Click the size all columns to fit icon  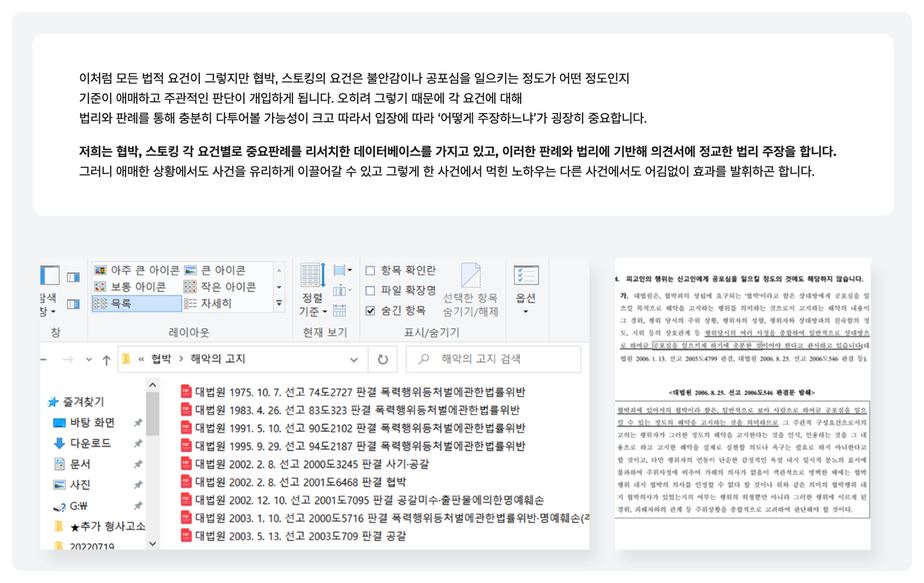339,310
